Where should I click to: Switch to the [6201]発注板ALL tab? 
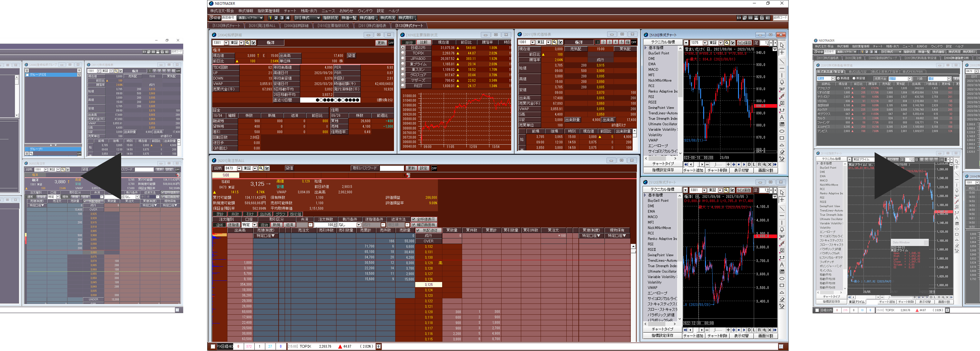point(262,25)
